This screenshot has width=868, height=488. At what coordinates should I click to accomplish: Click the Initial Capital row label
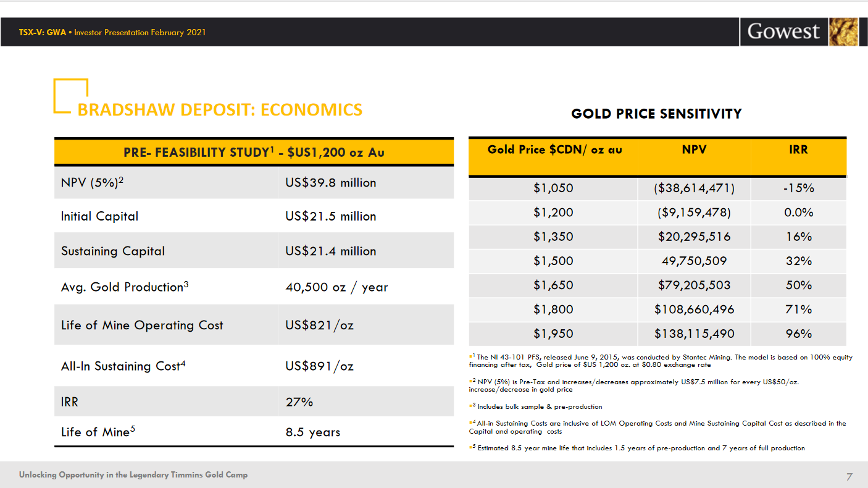point(99,216)
